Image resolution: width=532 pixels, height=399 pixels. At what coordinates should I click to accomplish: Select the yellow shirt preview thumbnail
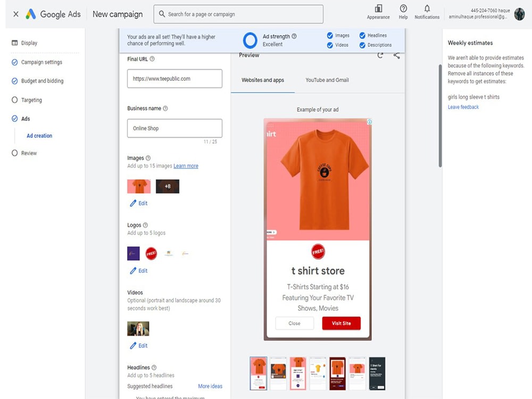click(318, 373)
